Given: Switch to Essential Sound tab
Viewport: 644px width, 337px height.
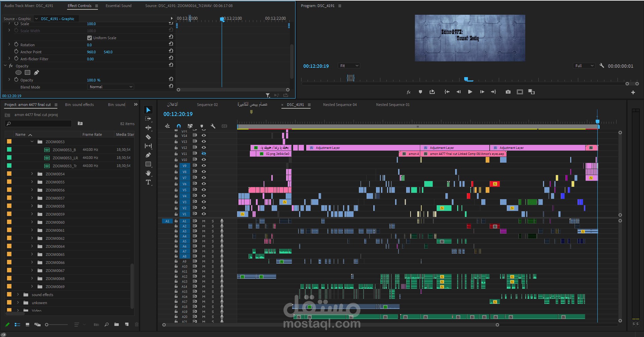Looking at the screenshot, I should click(x=118, y=6).
